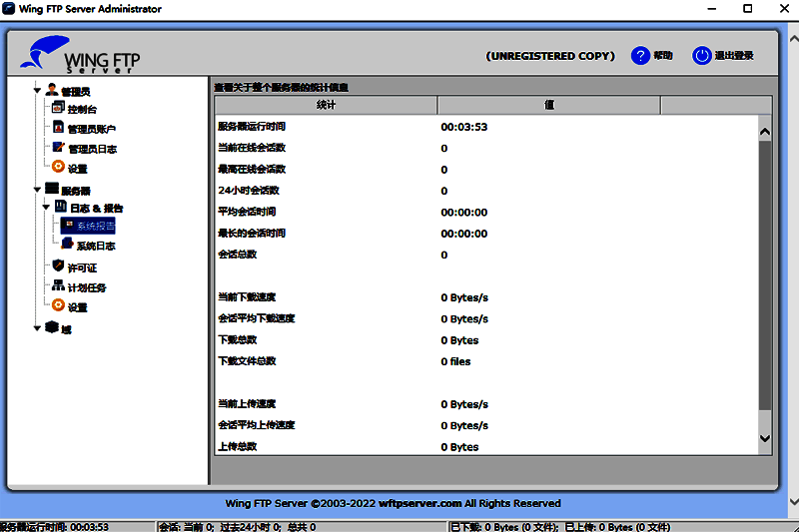Open 管理员日志 tree item

coord(92,149)
